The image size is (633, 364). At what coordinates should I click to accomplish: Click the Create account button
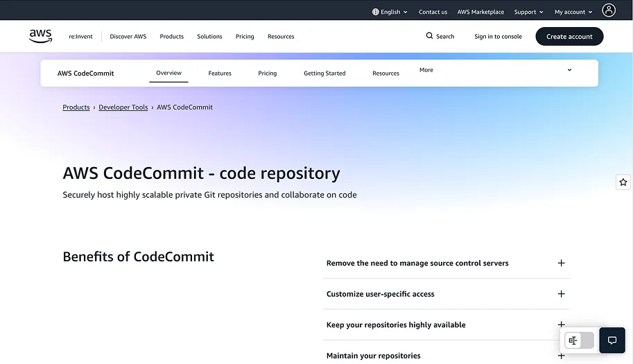[569, 36]
